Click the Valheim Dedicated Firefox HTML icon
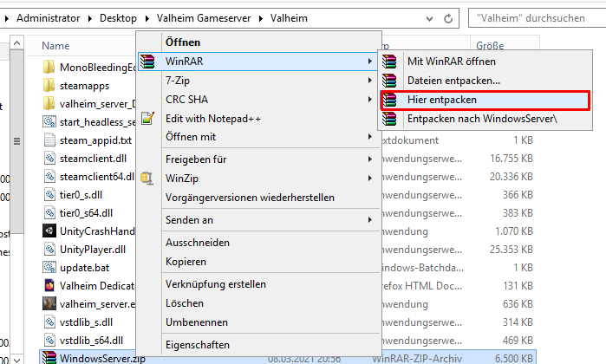The height and width of the screenshot is (364, 606). tap(49, 285)
